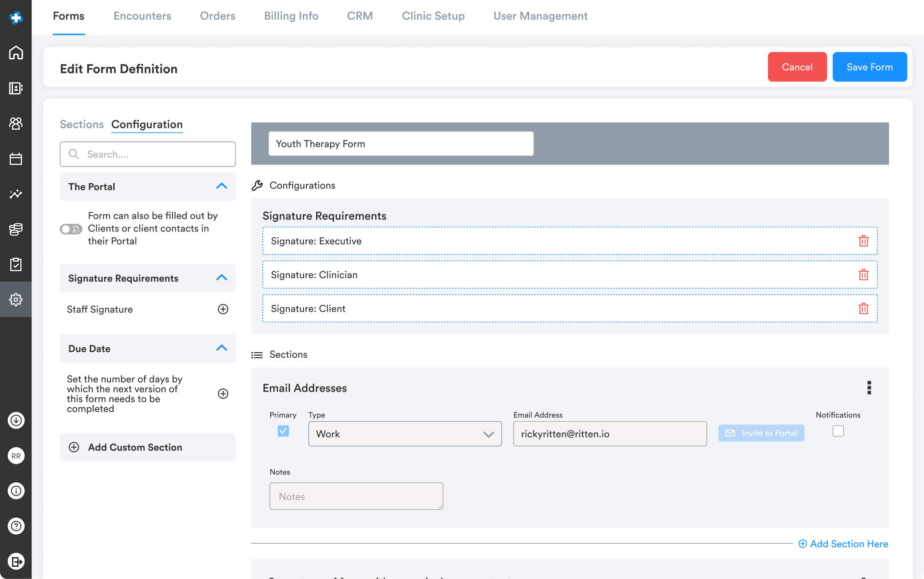Click the Email Addresses section heading

pyautogui.click(x=305, y=388)
